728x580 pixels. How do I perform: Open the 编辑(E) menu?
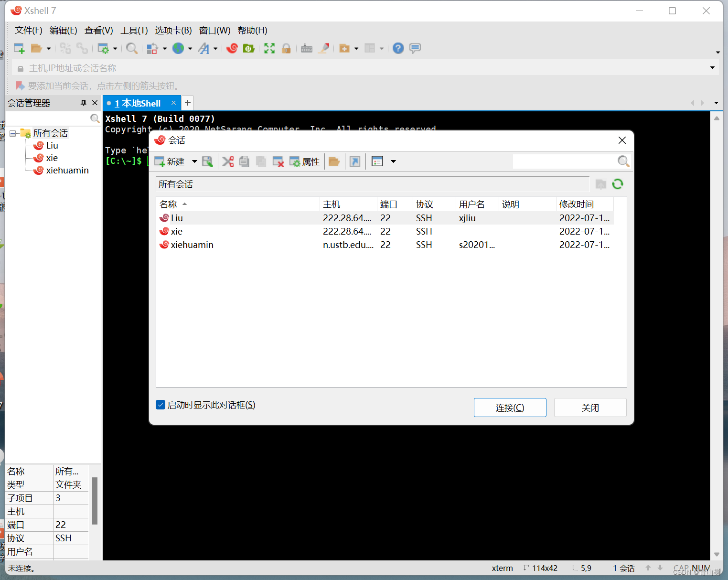[x=64, y=30]
